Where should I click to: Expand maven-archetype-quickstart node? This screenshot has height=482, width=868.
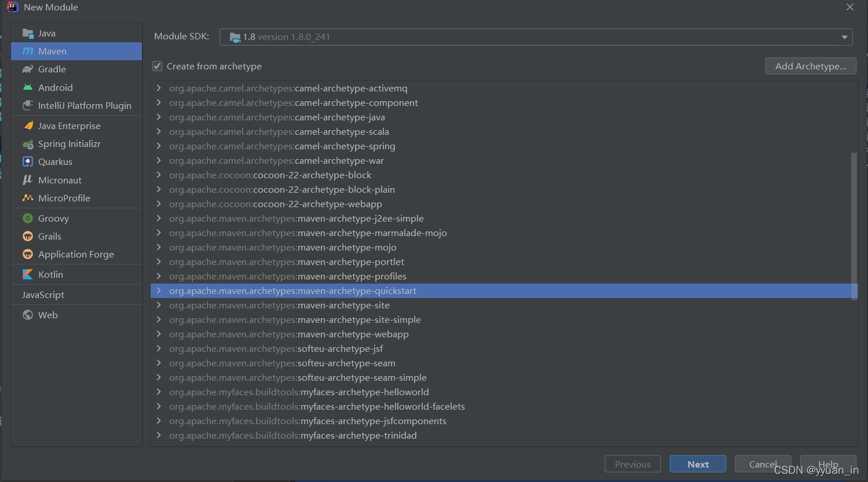point(159,290)
